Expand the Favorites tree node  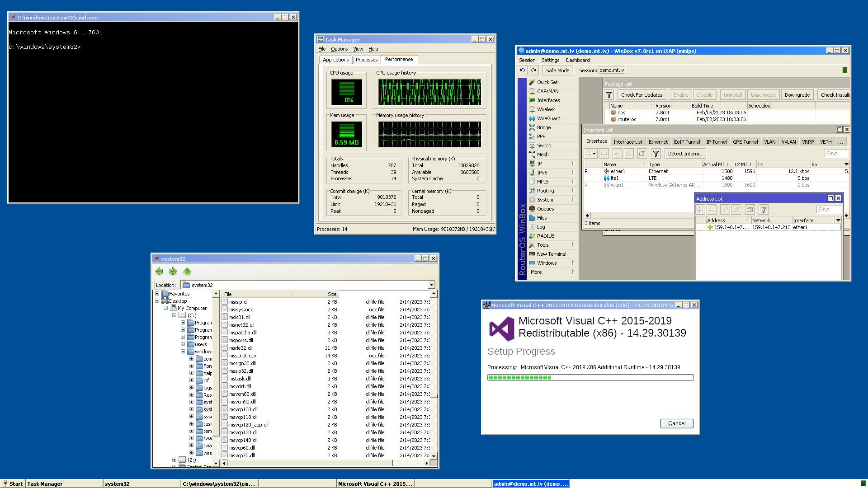(x=157, y=294)
